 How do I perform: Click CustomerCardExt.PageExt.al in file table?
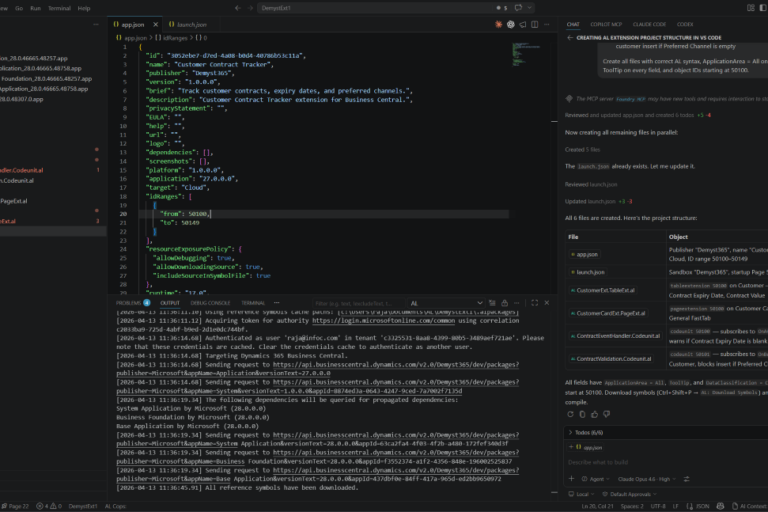pos(607,313)
